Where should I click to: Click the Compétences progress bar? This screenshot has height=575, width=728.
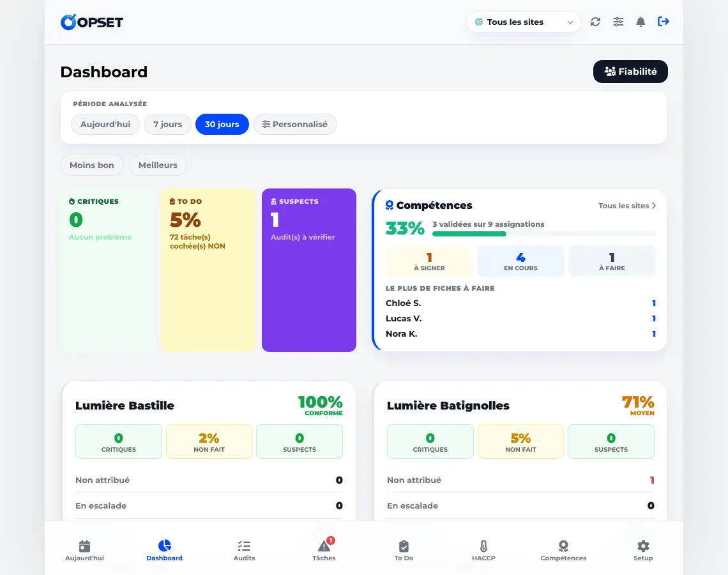[543, 234]
